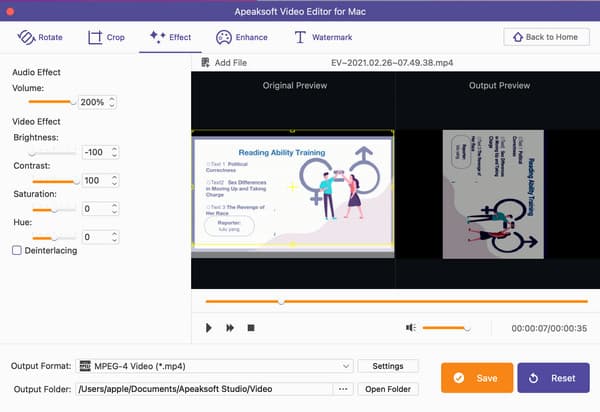The width and height of the screenshot is (600, 412).
Task: Click the Volume percentage stepper arrows
Action: coord(112,102)
